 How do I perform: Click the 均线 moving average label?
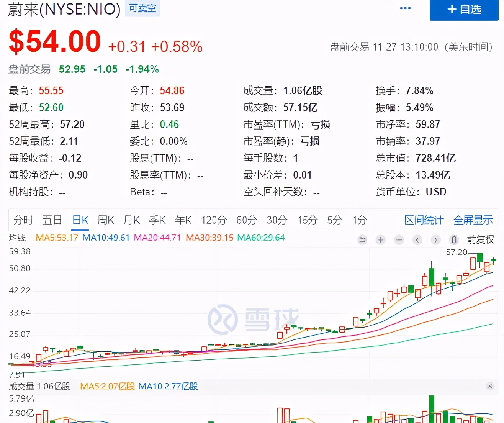click(17, 238)
